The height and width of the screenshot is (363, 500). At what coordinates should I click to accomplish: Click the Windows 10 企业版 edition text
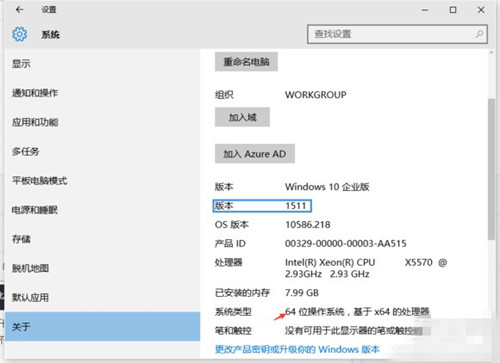point(327,187)
